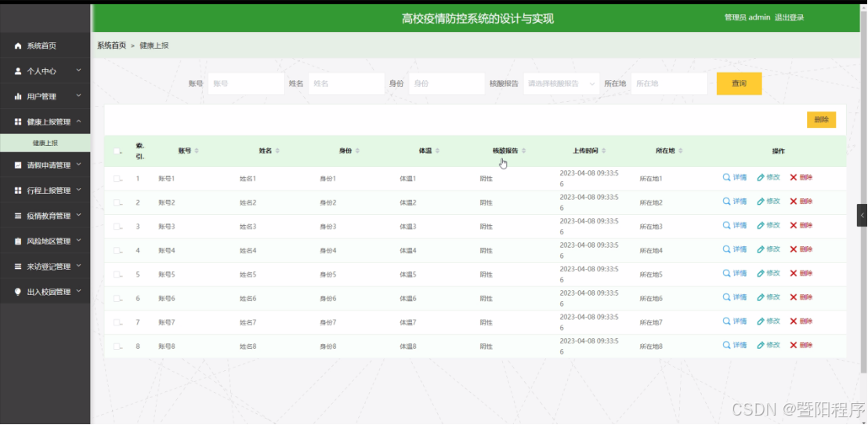Click the yellow 删除 batch delete button

pos(821,120)
